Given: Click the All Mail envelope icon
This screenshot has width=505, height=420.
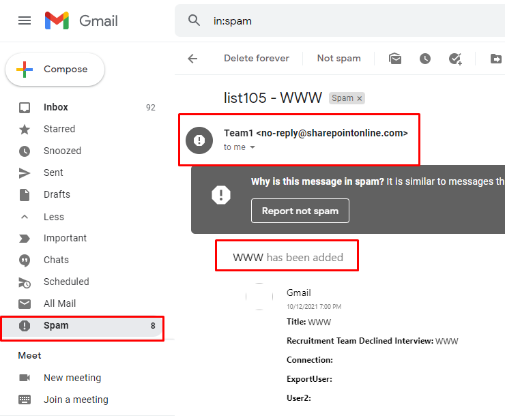Looking at the screenshot, I should coord(25,304).
